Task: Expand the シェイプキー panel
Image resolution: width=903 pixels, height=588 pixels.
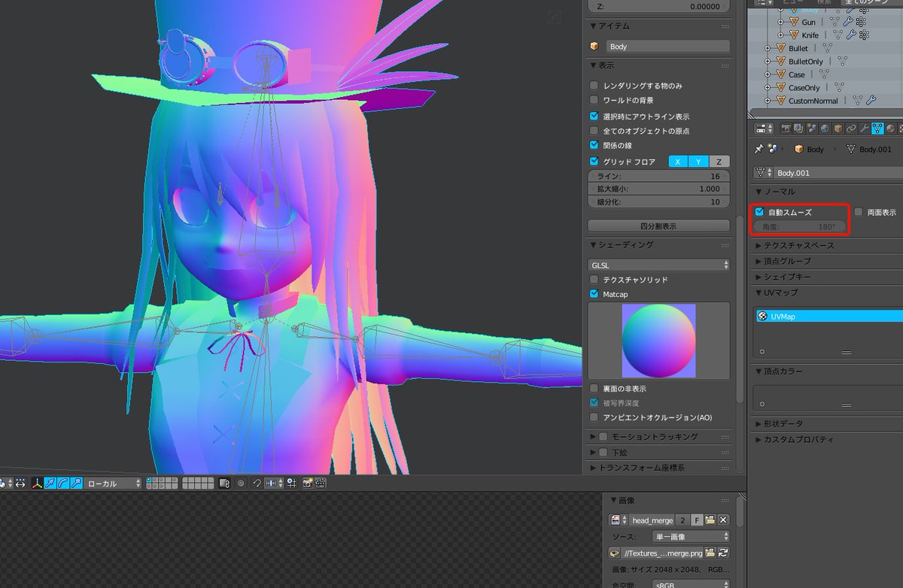Action: [x=783, y=277]
